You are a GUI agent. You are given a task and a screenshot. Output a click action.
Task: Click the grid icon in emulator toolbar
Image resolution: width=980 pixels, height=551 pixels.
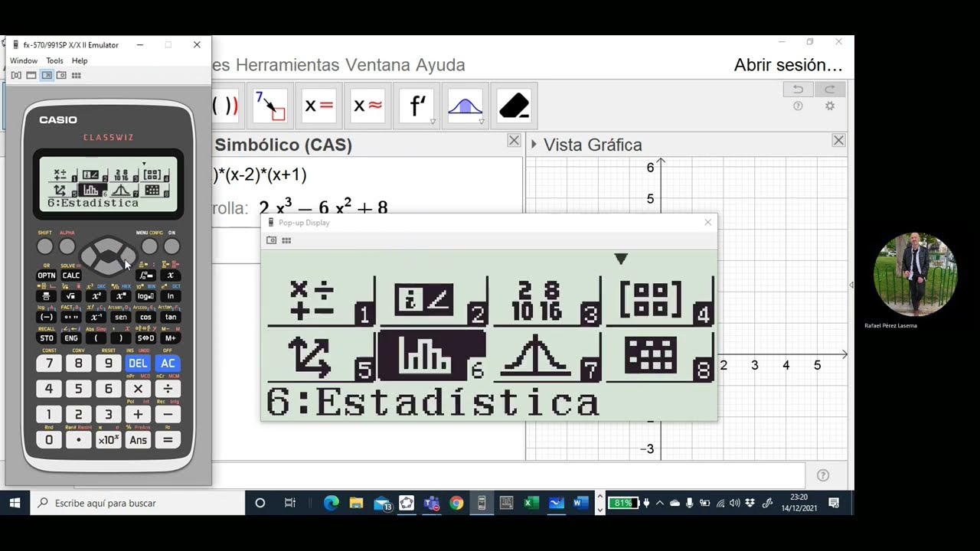point(76,75)
